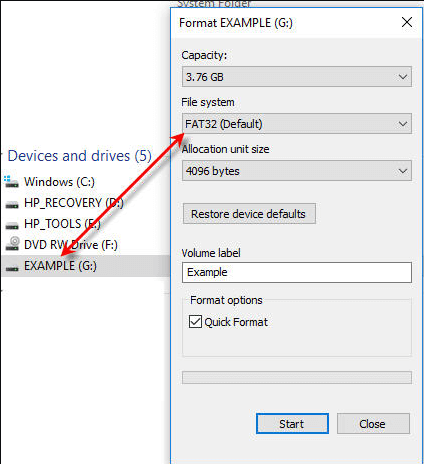Screen dimensions: 424x464
Task: Click the HP_RECOVERY (D:) drive icon
Action: point(12,204)
